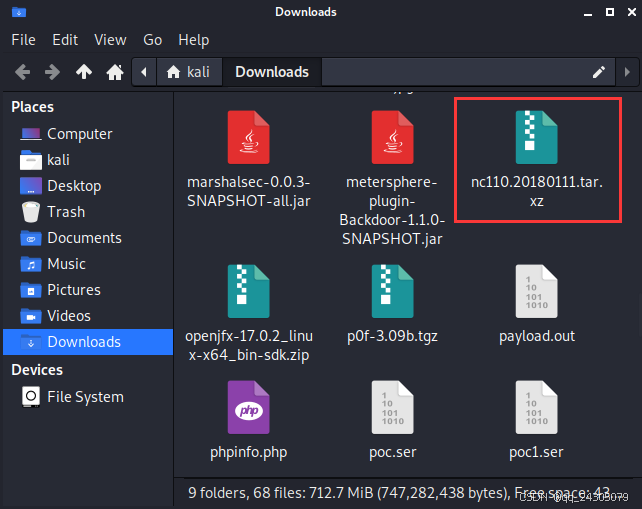Open the File menu
The height and width of the screenshot is (509, 642).
point(23,40)
